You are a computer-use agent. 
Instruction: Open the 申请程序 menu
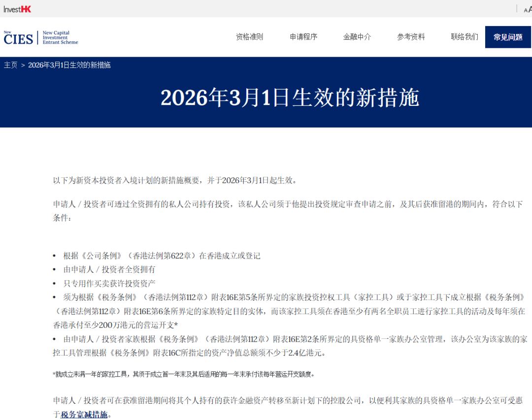[x=303, y=37]
